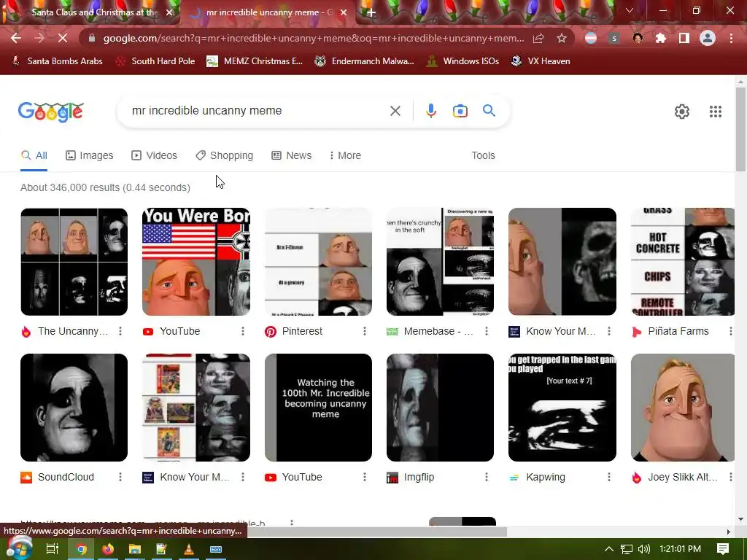Open The Uncanny image thumbnail
The height and width of the screenshot is (560, 747).
[74, 262]
